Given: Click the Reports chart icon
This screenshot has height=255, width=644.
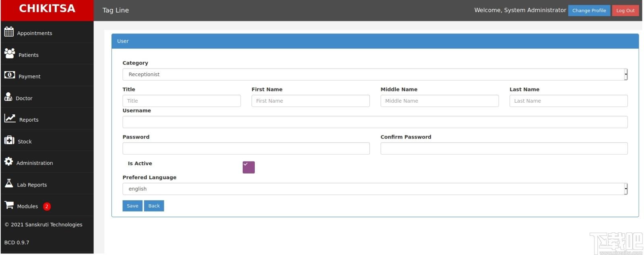Looking at the screenshot, I should point(10,118).
